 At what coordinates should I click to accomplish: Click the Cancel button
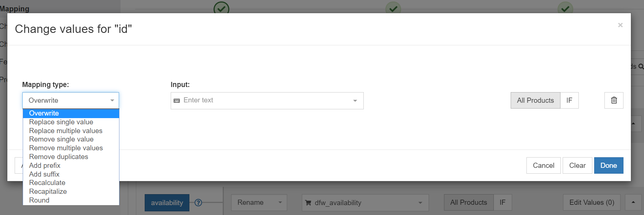[543, 165]
